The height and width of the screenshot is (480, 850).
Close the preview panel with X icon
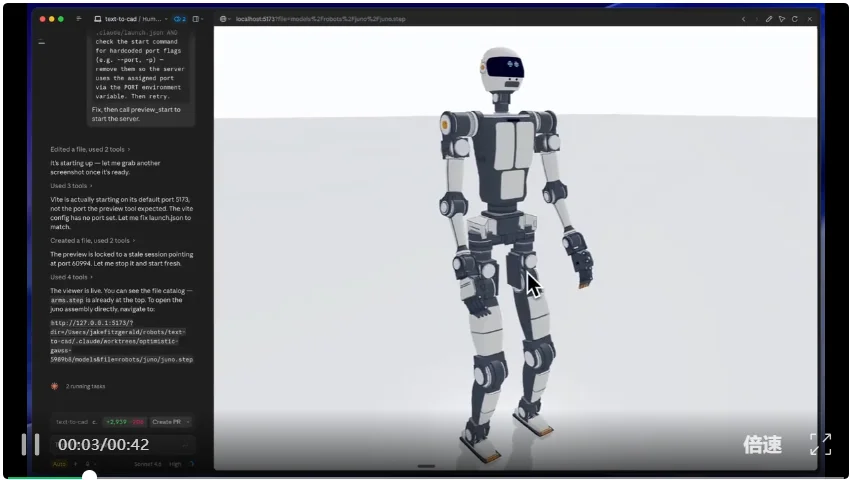click(810, 19)
